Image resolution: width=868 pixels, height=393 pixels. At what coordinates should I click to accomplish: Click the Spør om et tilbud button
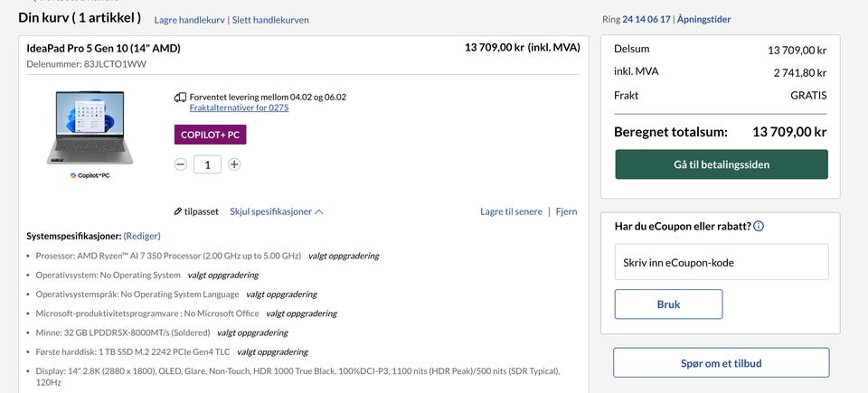point(721,363)
